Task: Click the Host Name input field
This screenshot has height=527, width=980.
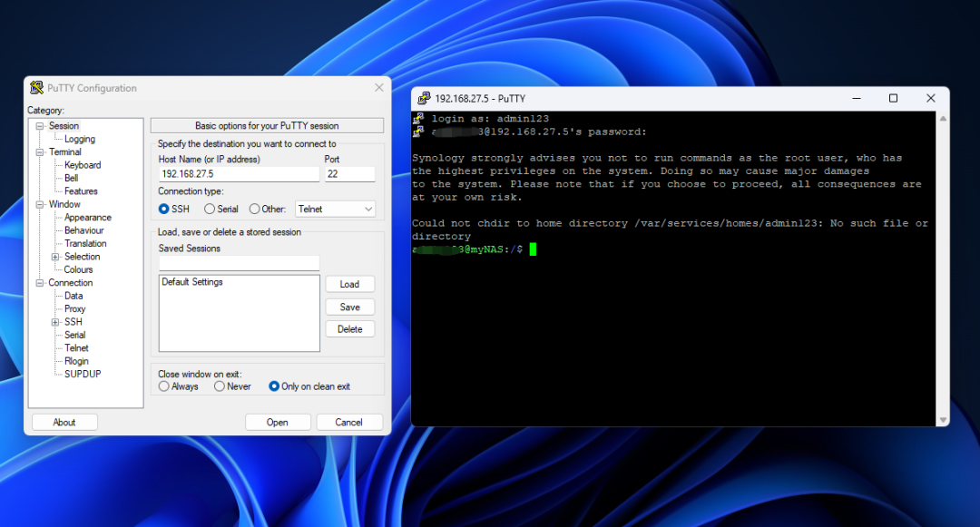Action: [x=239, y=174]
